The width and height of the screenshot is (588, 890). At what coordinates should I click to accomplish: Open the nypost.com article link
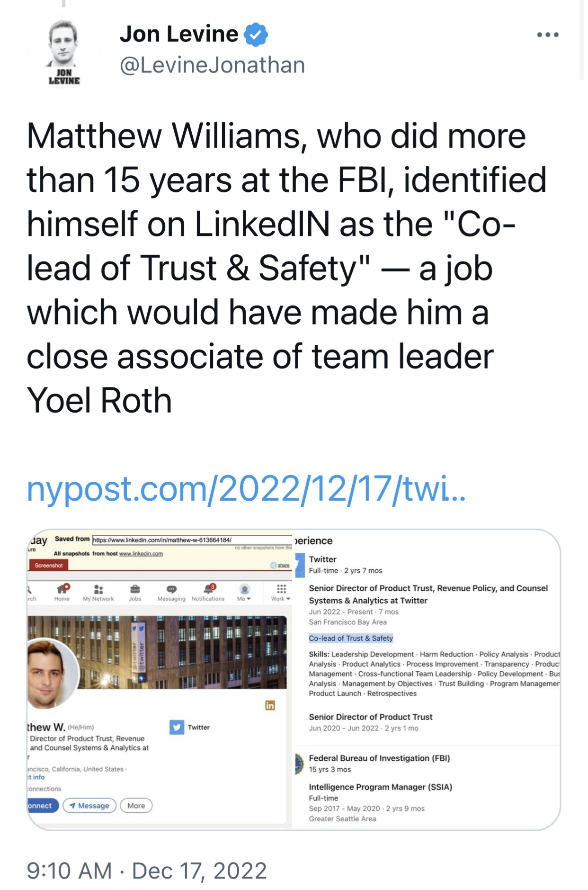246,489
